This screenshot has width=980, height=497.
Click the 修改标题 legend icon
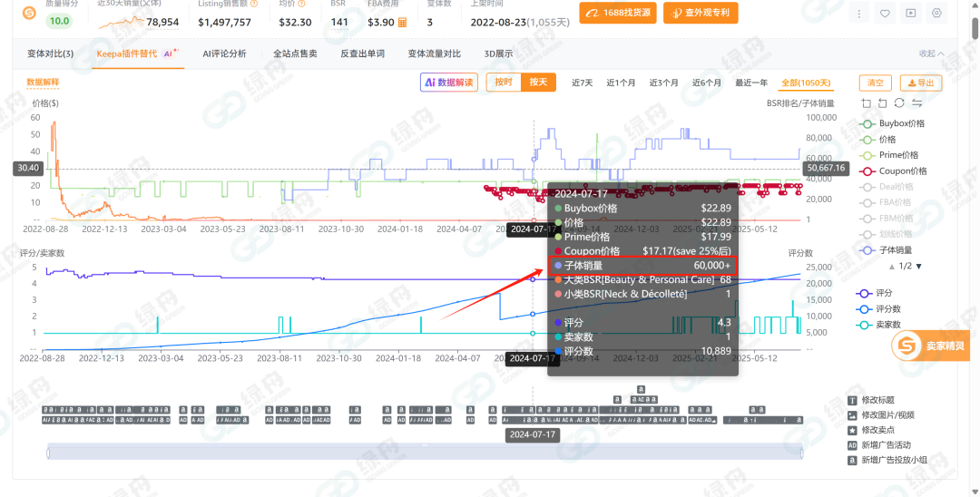(x=852, y=400)
